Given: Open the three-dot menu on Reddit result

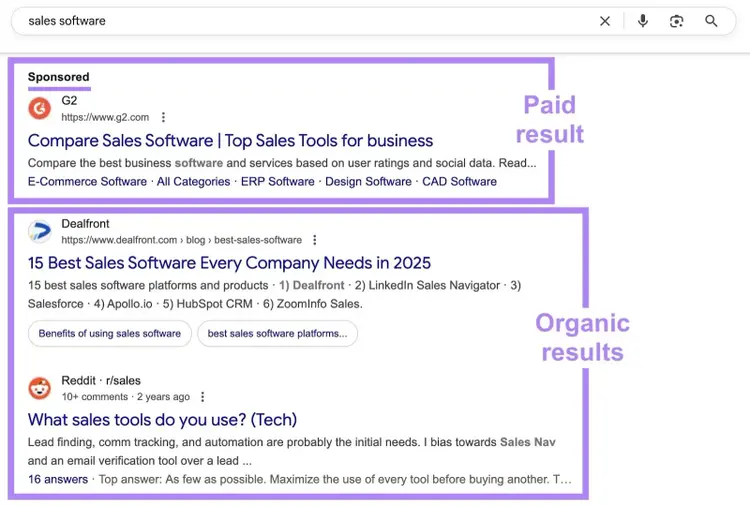Looking at the screenshot, I should pyautogui.click(x=203, y=396).
